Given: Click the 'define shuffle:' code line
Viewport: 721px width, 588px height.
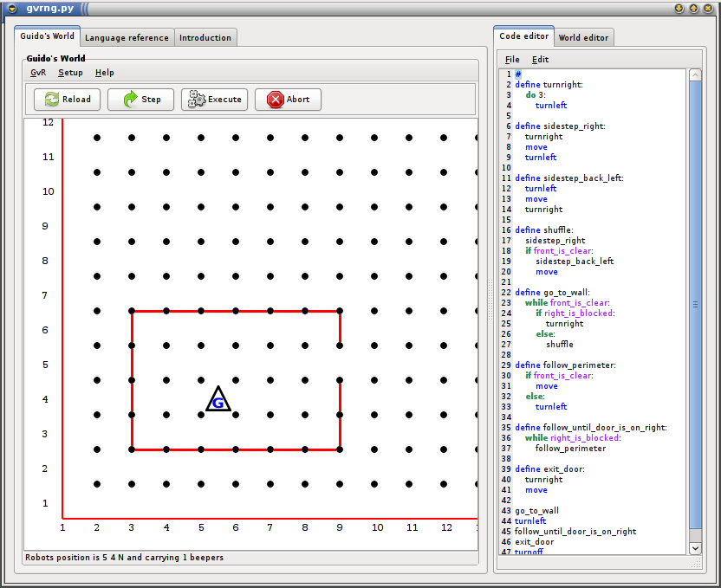Looking at the screenshot, I should click(x=544, y=229).
